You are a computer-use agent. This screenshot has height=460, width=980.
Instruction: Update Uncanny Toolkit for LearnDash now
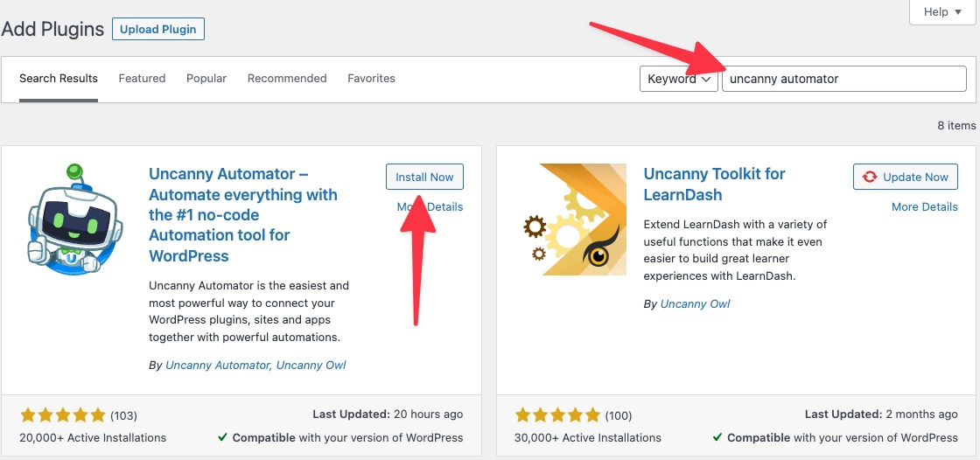905,177
